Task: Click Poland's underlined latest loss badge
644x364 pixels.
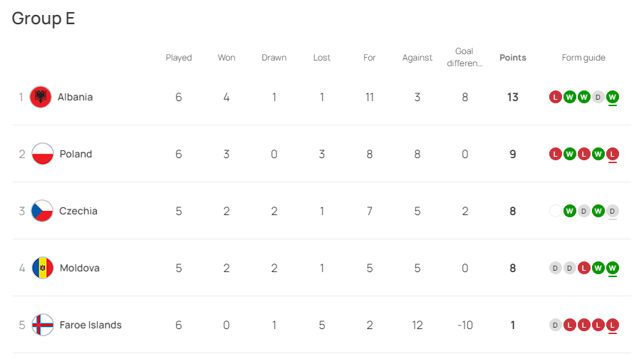Action: [613, 155]
